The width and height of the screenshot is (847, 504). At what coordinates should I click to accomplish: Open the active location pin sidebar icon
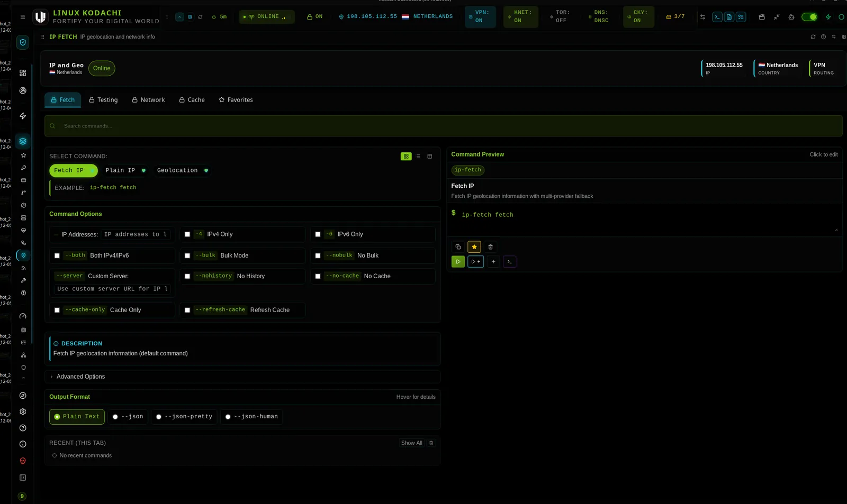[23, 255]
